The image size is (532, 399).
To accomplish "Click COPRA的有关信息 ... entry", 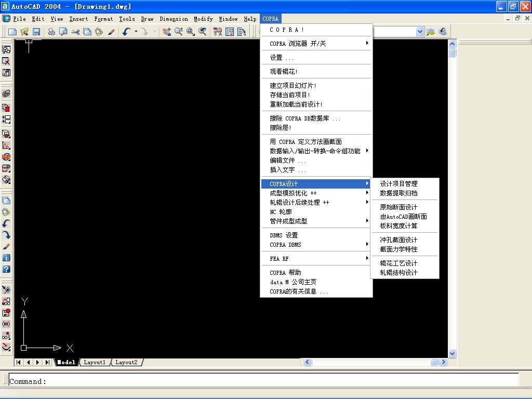I will point(316,291).
